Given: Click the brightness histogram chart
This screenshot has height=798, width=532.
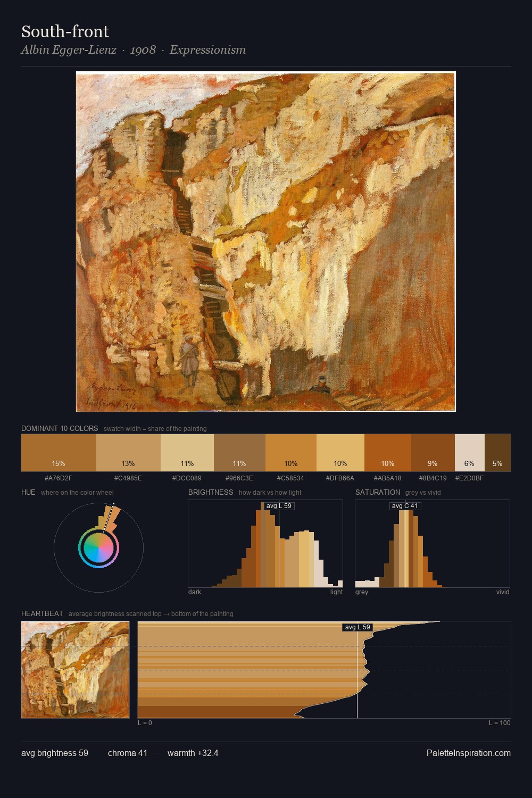Looking at the screenshot, I should coord(265,544).
